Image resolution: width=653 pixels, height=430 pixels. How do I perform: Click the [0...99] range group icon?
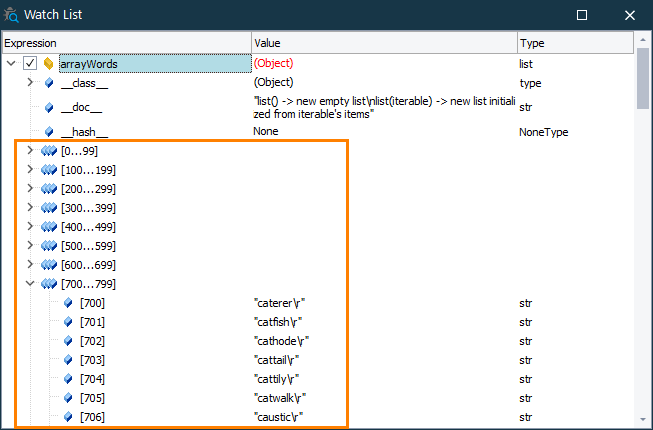49,151
